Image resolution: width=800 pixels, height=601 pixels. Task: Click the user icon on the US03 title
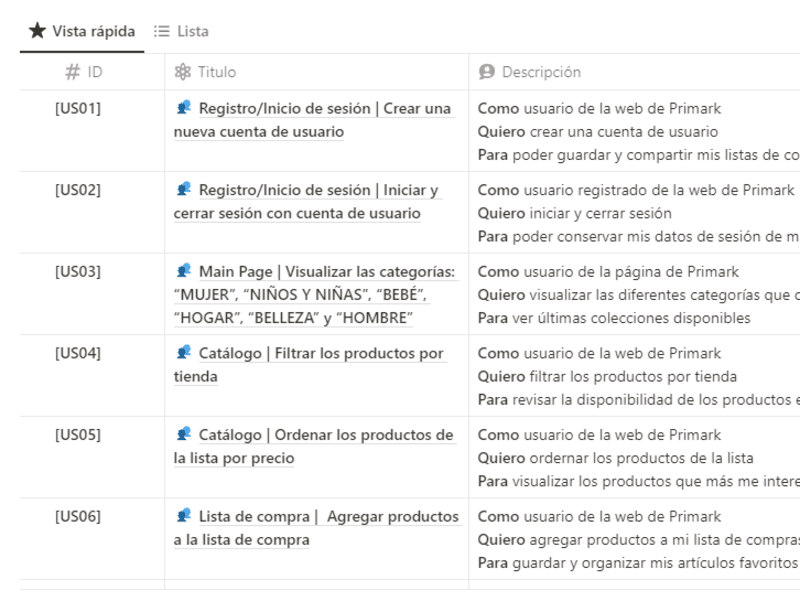184,271
